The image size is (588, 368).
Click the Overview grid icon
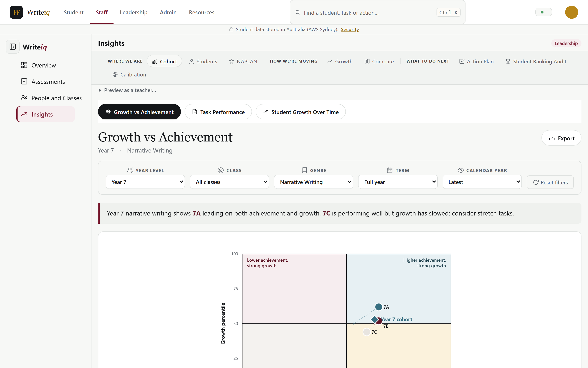(x=24, y=65)
